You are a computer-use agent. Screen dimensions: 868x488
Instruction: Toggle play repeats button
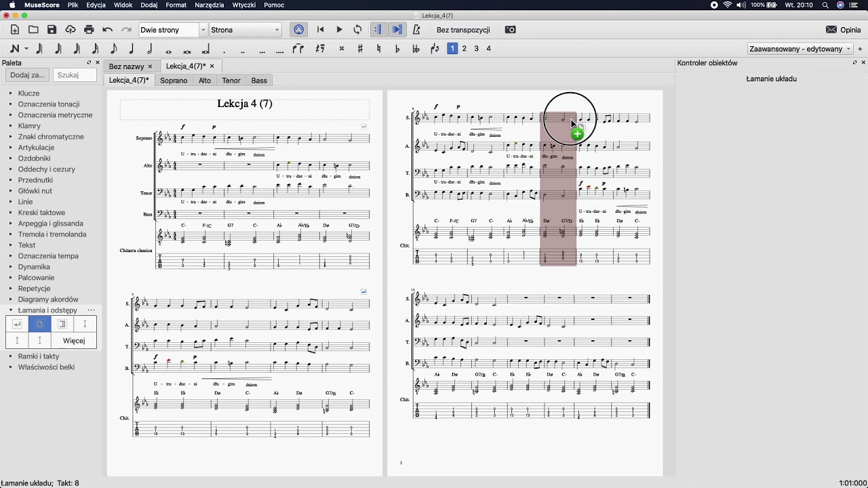(378, 30)
